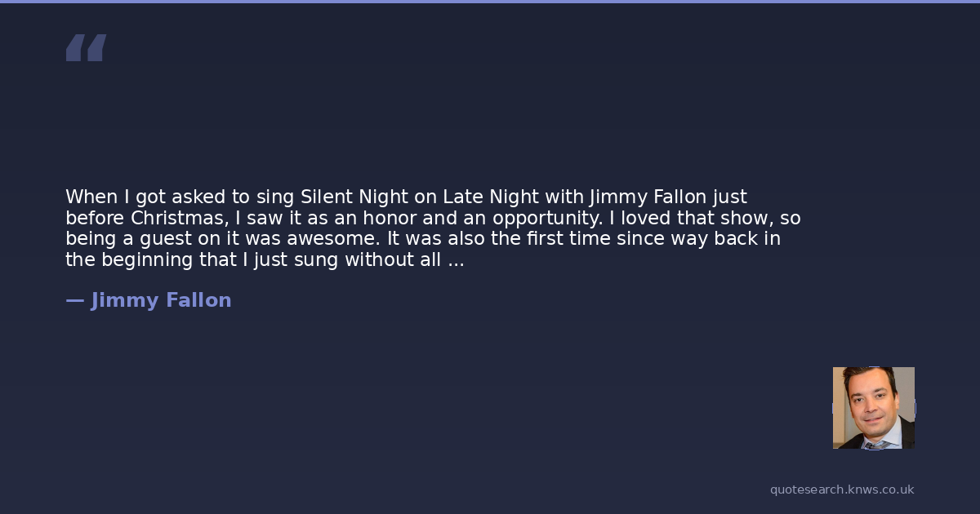This screenshot has height=514, width=980.
Task: Open the author portrait thumbnail
Action: point(873,407)
